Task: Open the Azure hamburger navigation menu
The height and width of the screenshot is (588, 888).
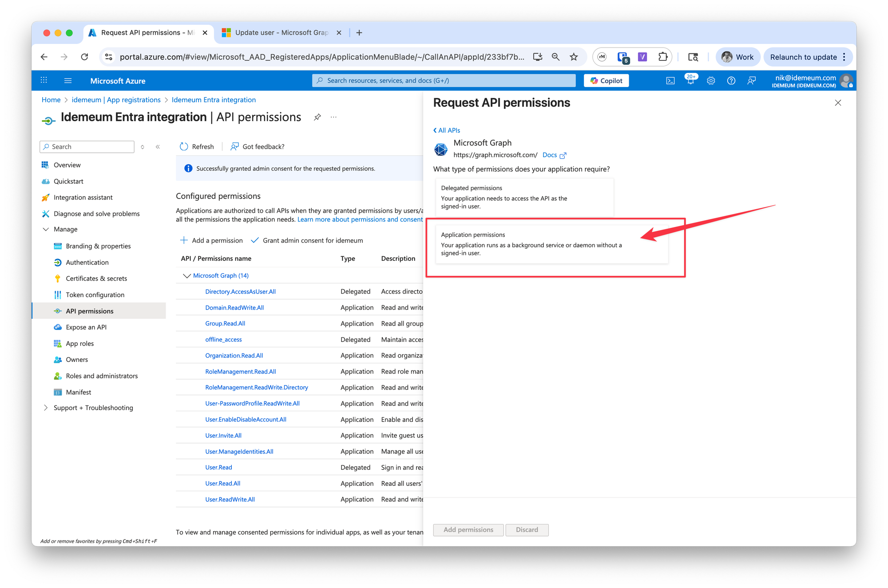Action: (68, 80)
